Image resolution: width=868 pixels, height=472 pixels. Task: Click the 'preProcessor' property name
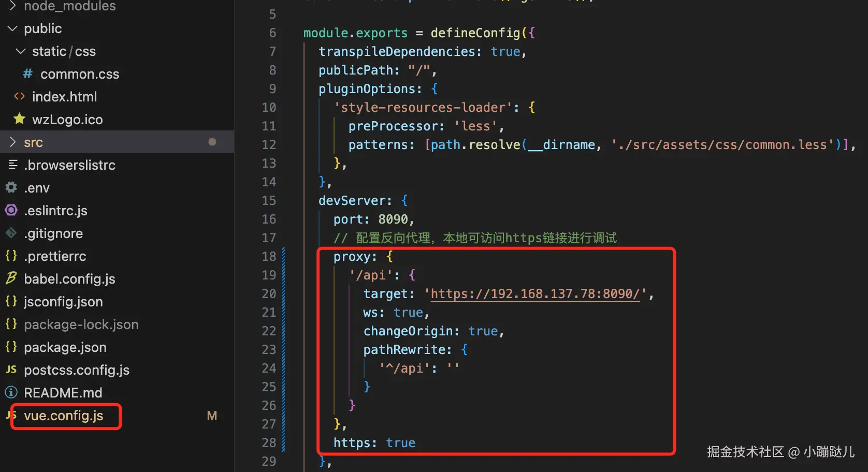[x=393, y=126]
